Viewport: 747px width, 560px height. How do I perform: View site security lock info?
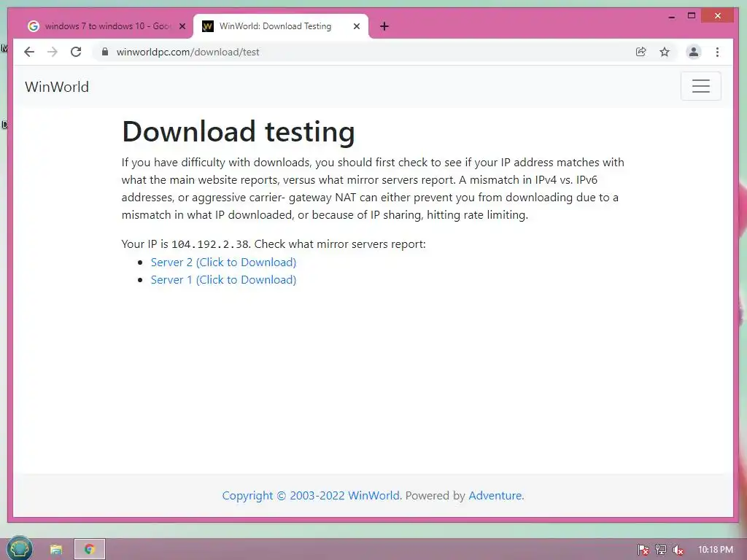click(x=105, y=52)
